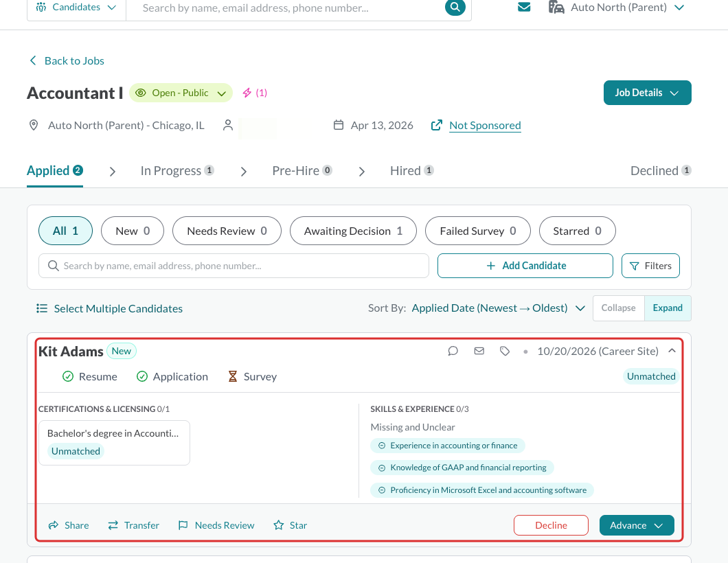Click the Star icon for Kit Adams
Viewport: 728px width, 563px height.
279,525
